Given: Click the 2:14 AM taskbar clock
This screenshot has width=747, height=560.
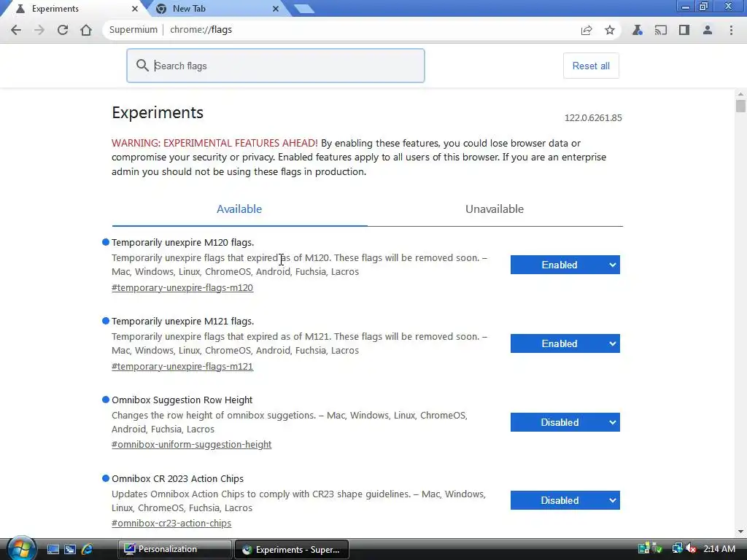Looking at the screenshot, I should point(719,548).
